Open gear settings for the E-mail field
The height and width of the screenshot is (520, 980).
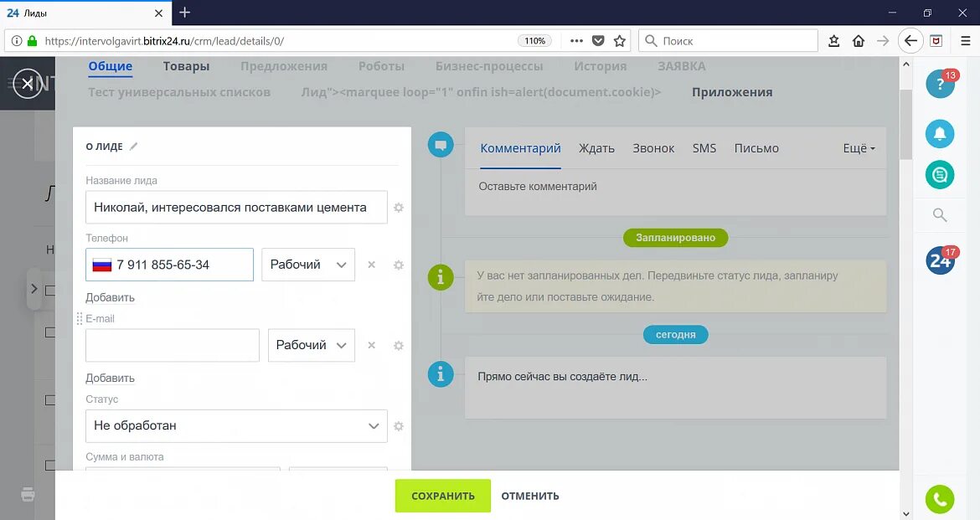[398, 346]
